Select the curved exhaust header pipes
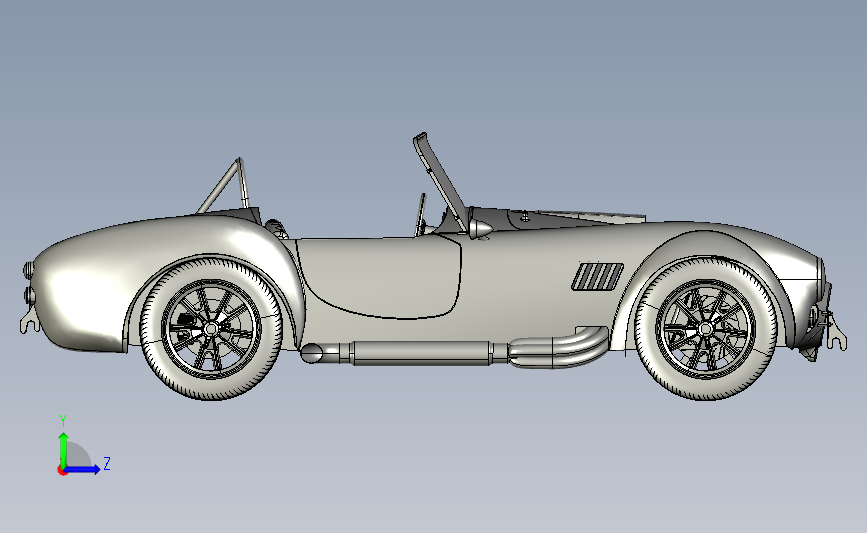Image resolution: width=867 pixels, height=533 pixels. (x=558, y=347)
